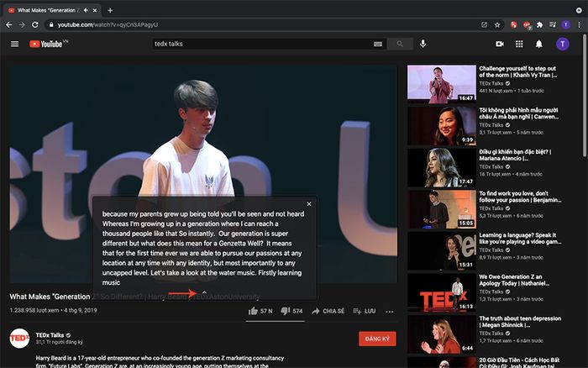Go forward in the browser
This screenshot has height=368, width=588.
(x=22, y=24)
